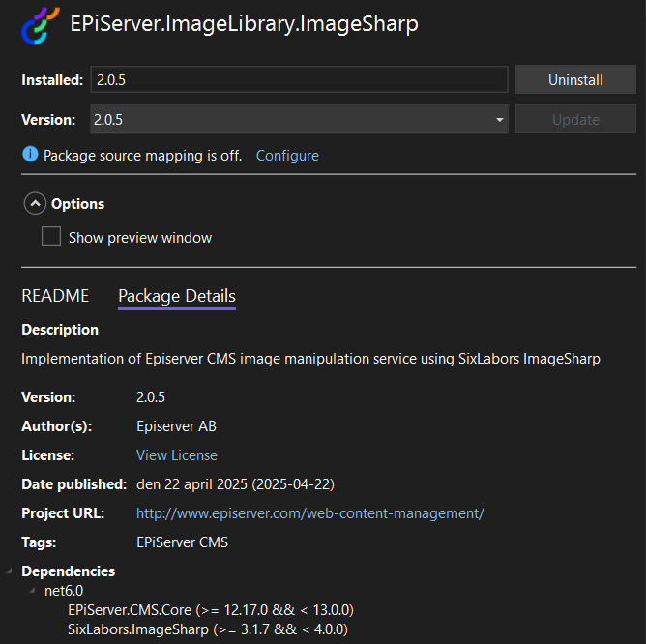Viewport: 646px width, 644px height.
Task: Enable the Show preview window checkbox
Action: pyautogui.click(x=51, y=237)
